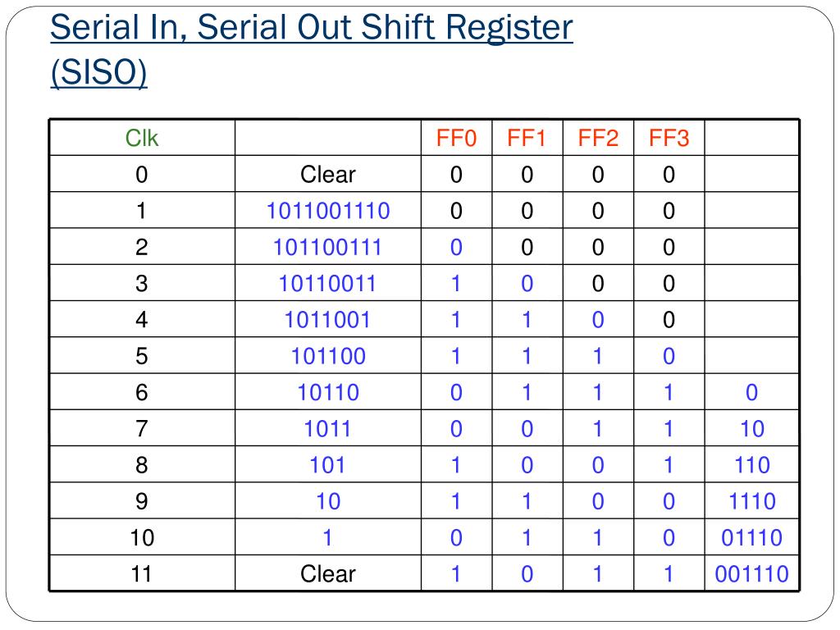The image size is (840, 630).
Task: Click the '1011001110' input data cell
Action: (328, 211)
